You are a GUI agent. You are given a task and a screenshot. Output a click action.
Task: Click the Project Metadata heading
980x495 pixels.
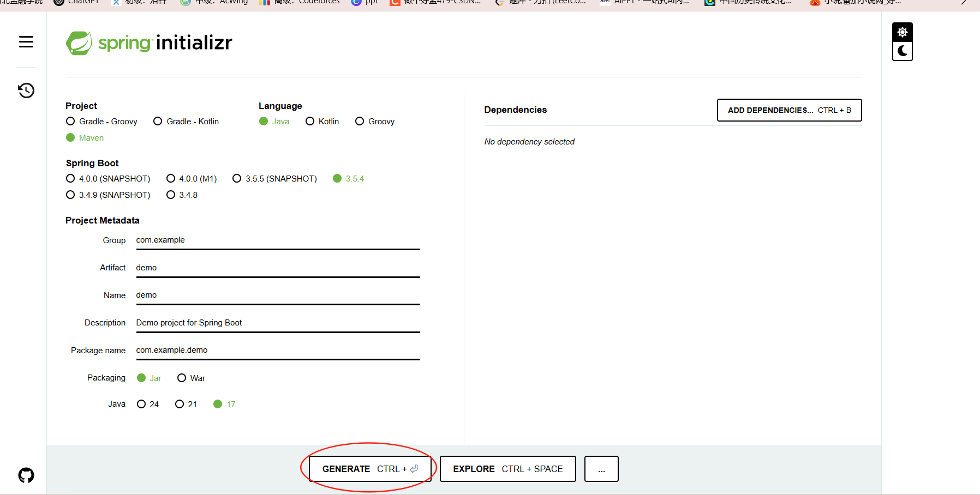pyautogui.click(x=103, y=220)
